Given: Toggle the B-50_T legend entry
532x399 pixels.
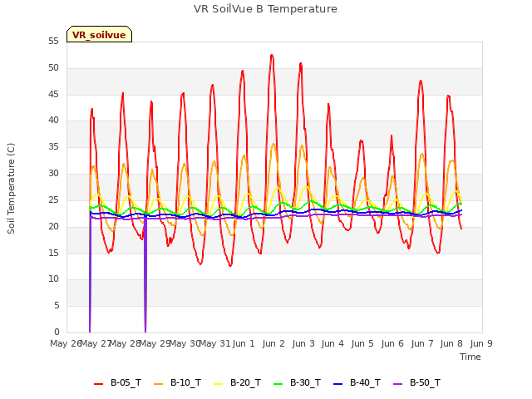Looking at the screenshot, I should 416,382.
